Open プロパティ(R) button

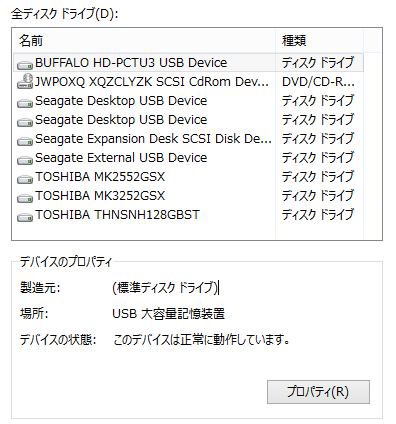318,392
